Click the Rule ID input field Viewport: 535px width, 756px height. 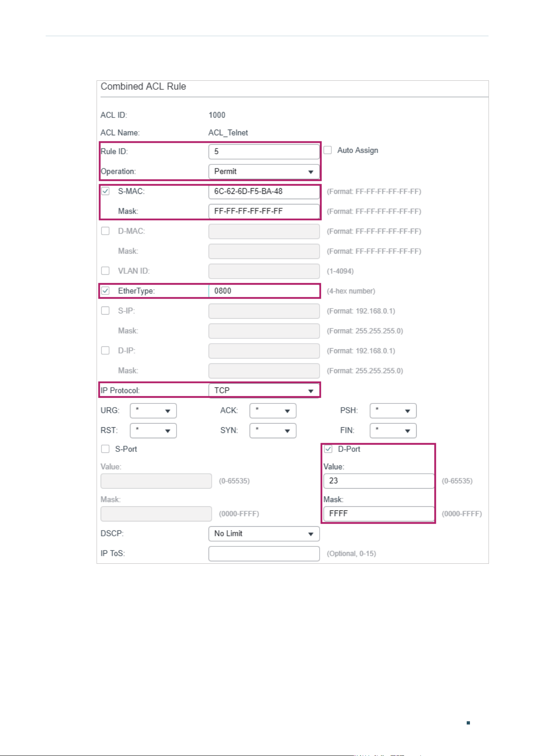[264, 151]
